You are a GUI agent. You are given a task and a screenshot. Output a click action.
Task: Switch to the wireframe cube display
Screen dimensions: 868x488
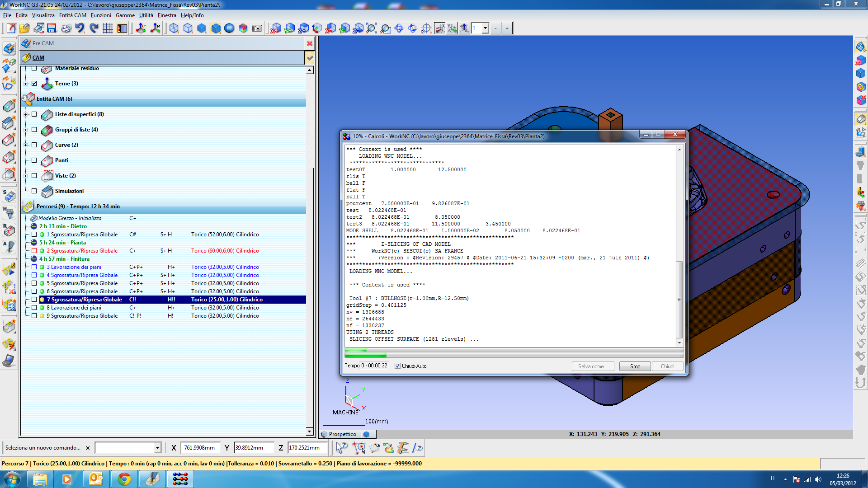(174, 28)
